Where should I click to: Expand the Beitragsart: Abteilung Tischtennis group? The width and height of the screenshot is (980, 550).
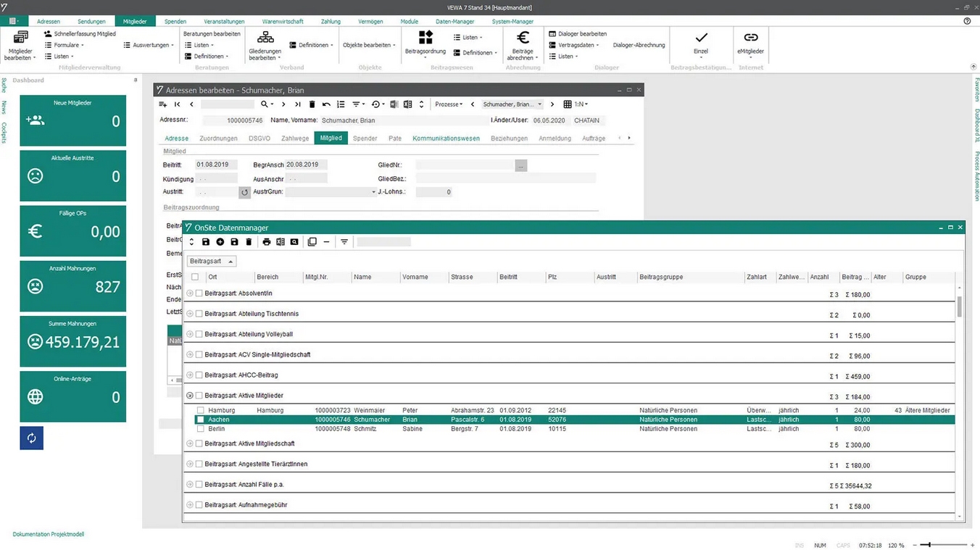tap(191, 314)
